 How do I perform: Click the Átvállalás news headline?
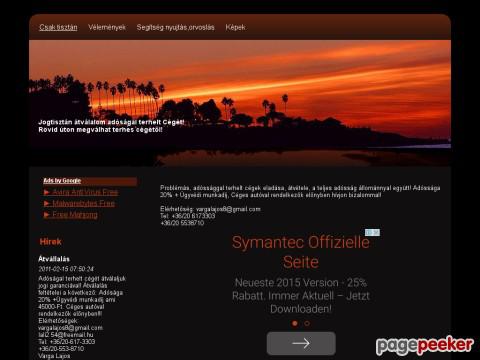pyautogui.click(x=54, y=259)
